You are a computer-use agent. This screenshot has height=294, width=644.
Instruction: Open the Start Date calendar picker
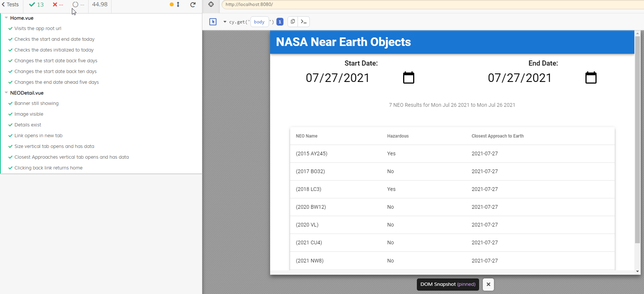[408, 78]
